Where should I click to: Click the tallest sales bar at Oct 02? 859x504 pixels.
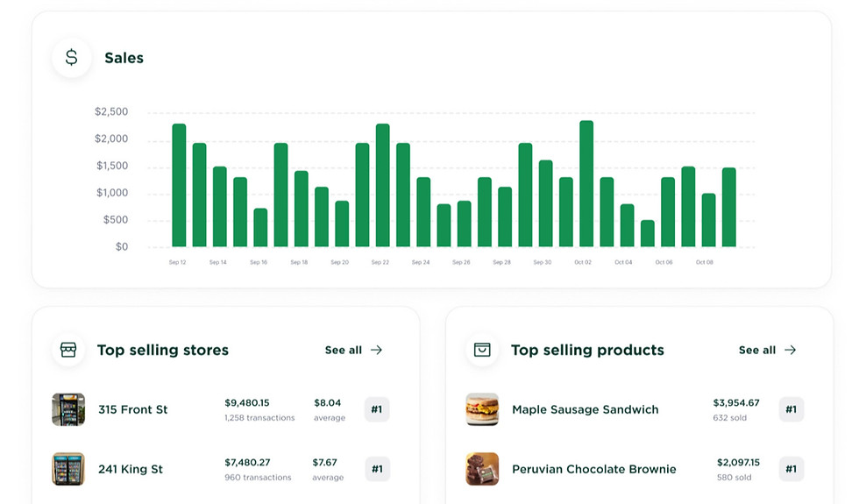tap(586, 184)
